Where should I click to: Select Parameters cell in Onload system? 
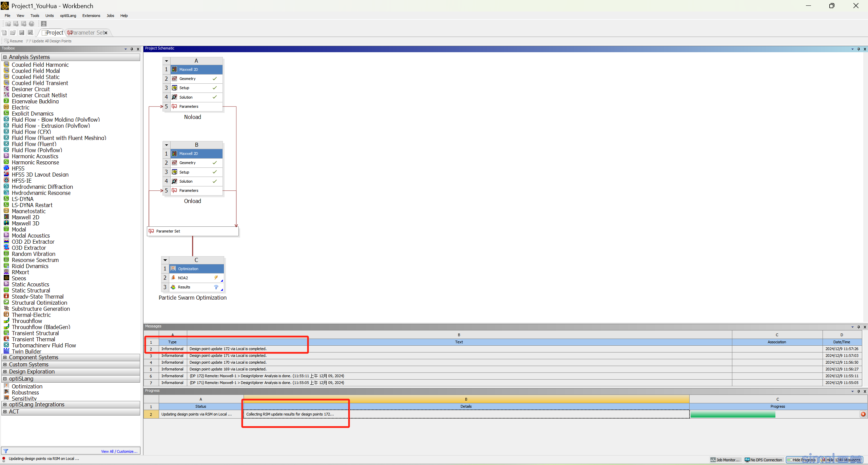point(196,190)
